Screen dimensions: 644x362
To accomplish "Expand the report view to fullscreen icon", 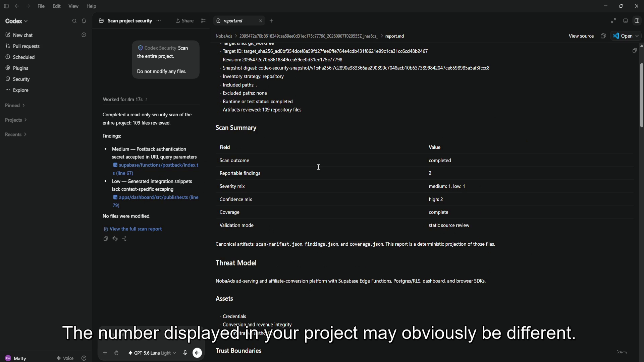I will click(x=613, y=21).
